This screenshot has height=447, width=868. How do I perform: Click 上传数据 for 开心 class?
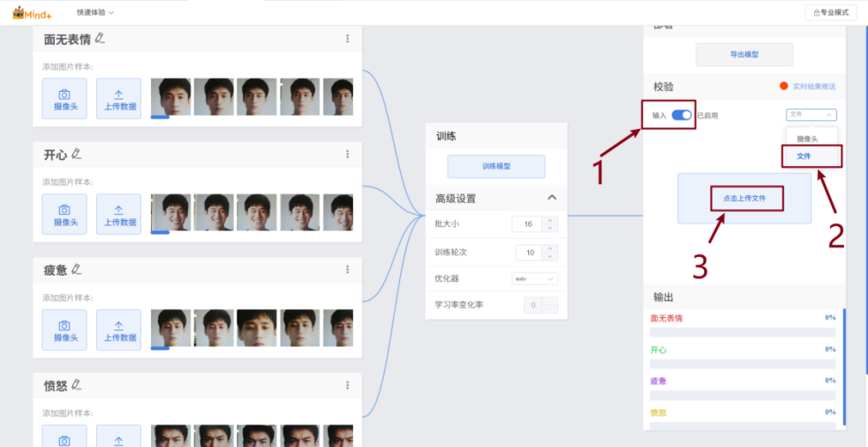point(118,215)
